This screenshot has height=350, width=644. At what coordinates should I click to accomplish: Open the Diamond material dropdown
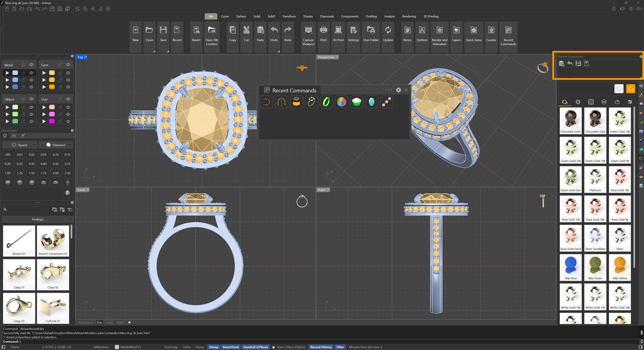(x=56, y=145)
